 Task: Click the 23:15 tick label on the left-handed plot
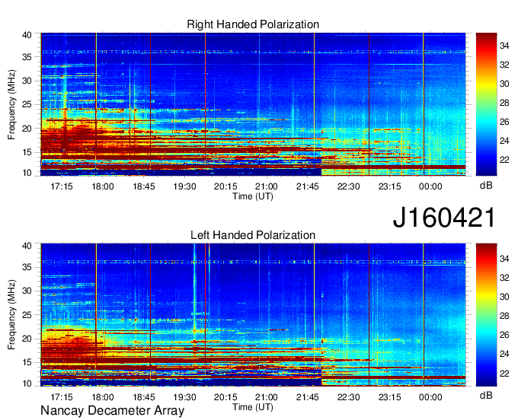389,397
